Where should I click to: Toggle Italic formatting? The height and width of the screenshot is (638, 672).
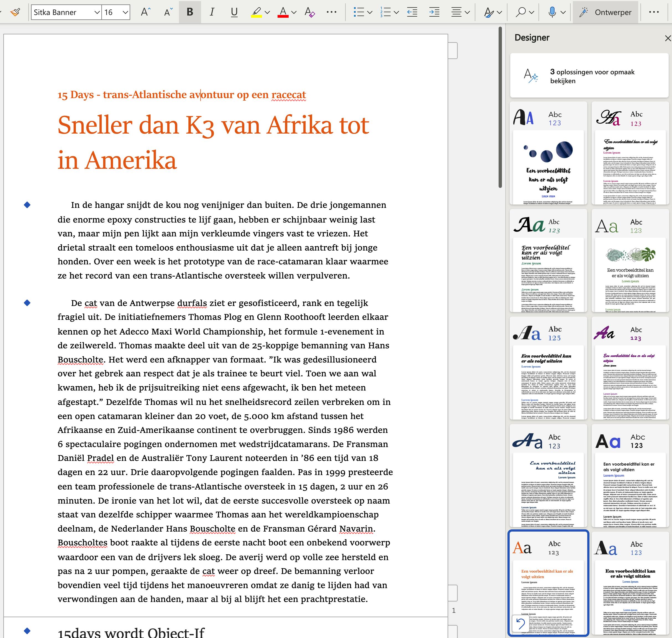tap(212, 12)
